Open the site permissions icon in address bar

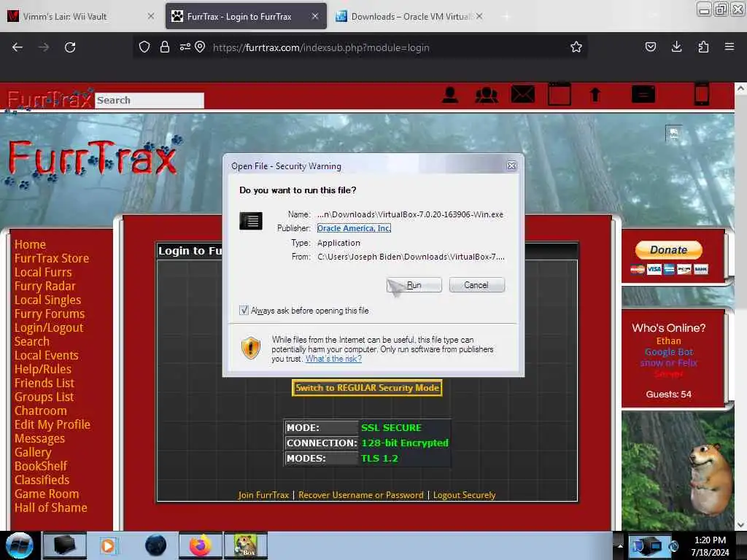(x=185, y=47)
